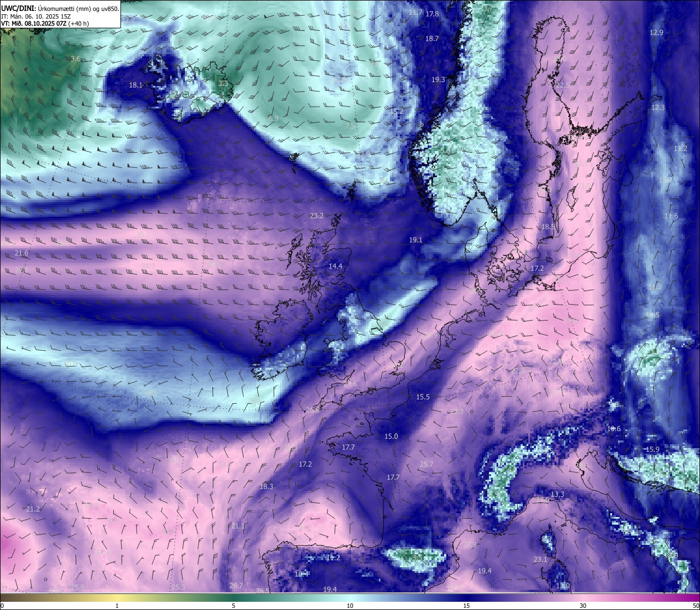Click the 10.4 value over Spain
Screen dimensions: 700x610
pos(301,574)
